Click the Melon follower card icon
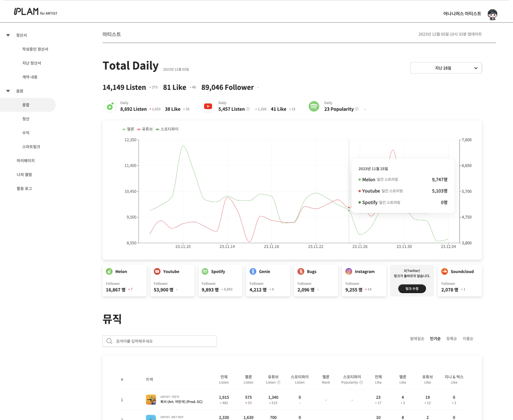513x420 pixels. tap(109, 272)
